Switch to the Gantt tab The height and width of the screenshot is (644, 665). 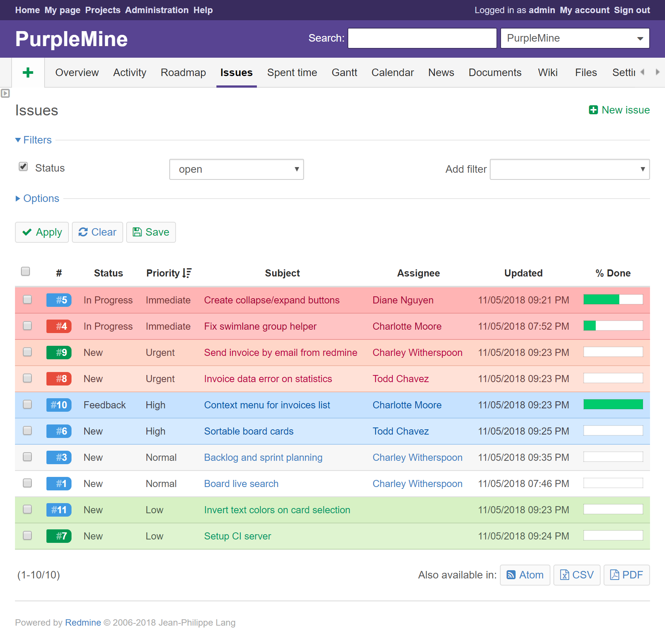point(344,72)
